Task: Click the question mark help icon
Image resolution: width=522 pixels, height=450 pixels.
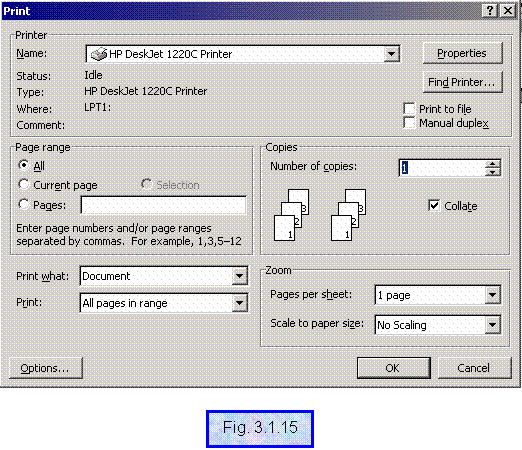Action: tap(490, 11)
